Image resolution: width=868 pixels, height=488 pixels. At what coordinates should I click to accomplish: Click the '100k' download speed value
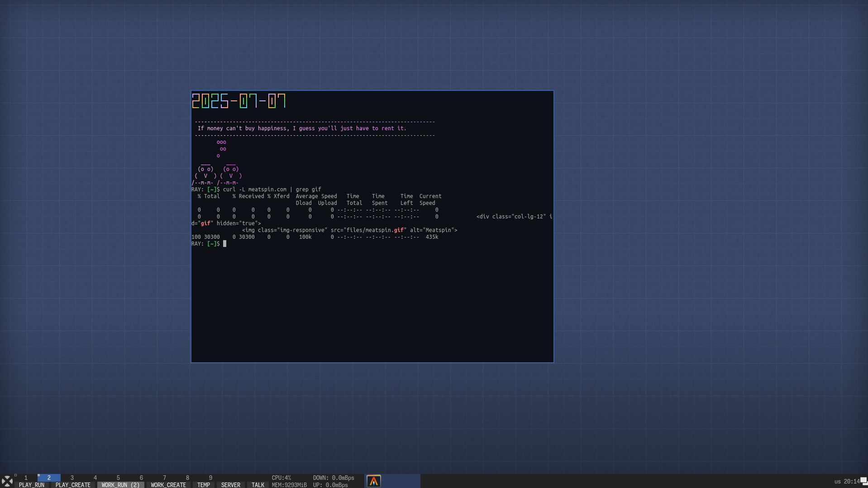click(305, 237)
